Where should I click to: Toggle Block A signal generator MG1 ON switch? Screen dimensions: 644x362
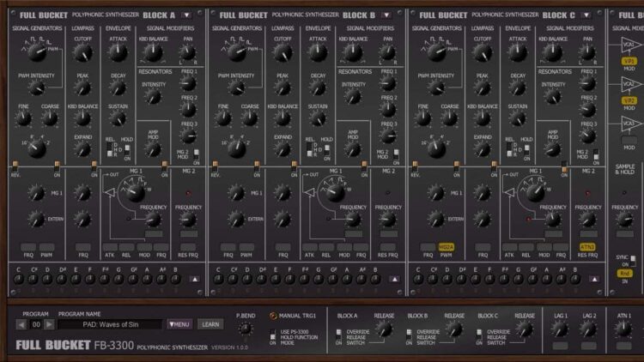[x=57, y=166]
